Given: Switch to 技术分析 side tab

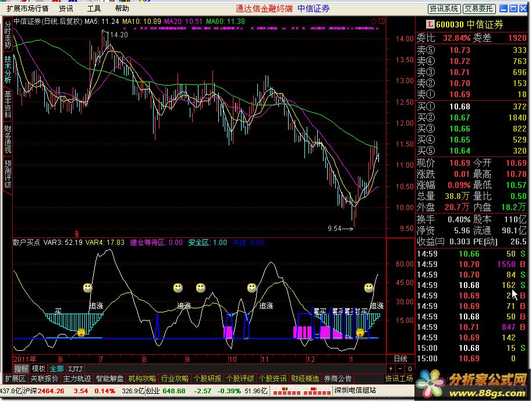Looking at the screenshot, I should 8,70.
